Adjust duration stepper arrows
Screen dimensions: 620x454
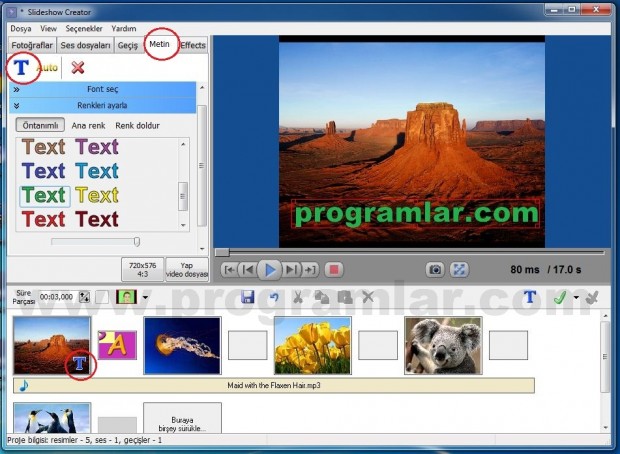[84, 297]
